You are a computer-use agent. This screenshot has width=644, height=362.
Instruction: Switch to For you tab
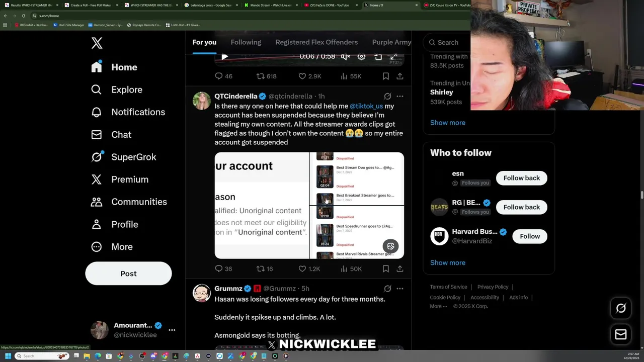point(204,42)
